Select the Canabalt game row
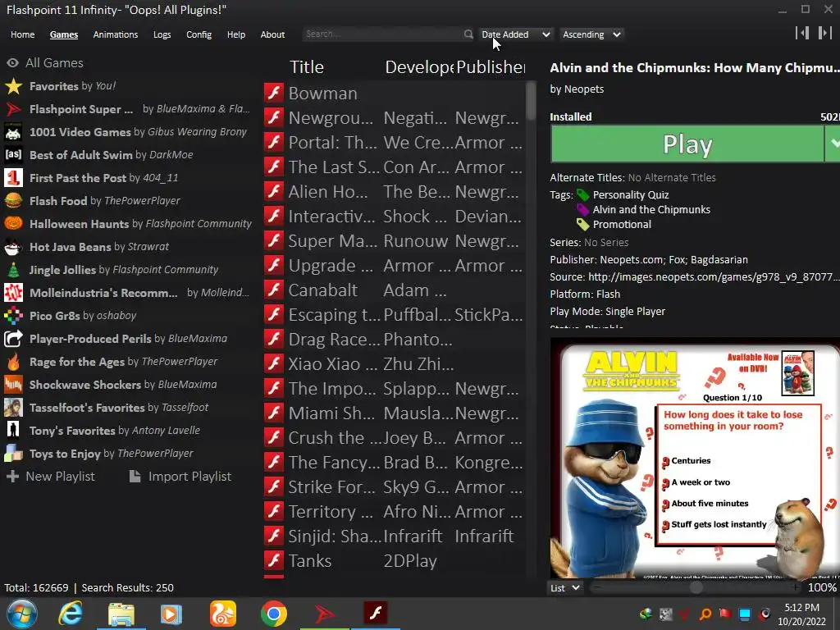840x630 pixels. 394,290
